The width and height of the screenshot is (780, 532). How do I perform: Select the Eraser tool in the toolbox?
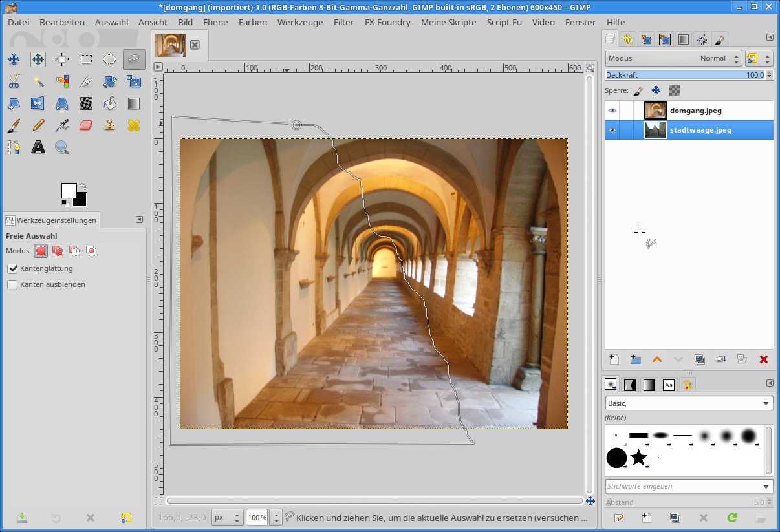click(x=86, y=125)
